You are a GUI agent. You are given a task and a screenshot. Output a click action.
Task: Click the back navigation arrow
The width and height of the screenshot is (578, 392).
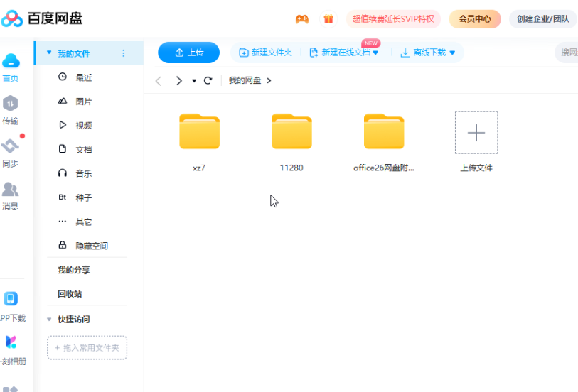[159, 81]
